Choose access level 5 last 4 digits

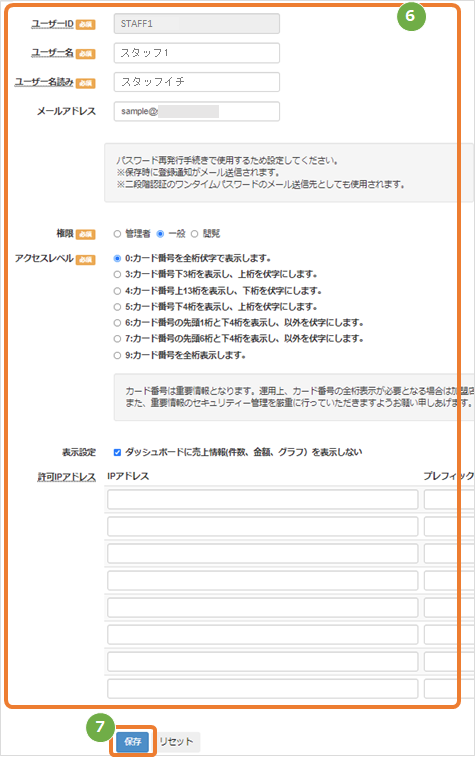(x=117, y=307)
